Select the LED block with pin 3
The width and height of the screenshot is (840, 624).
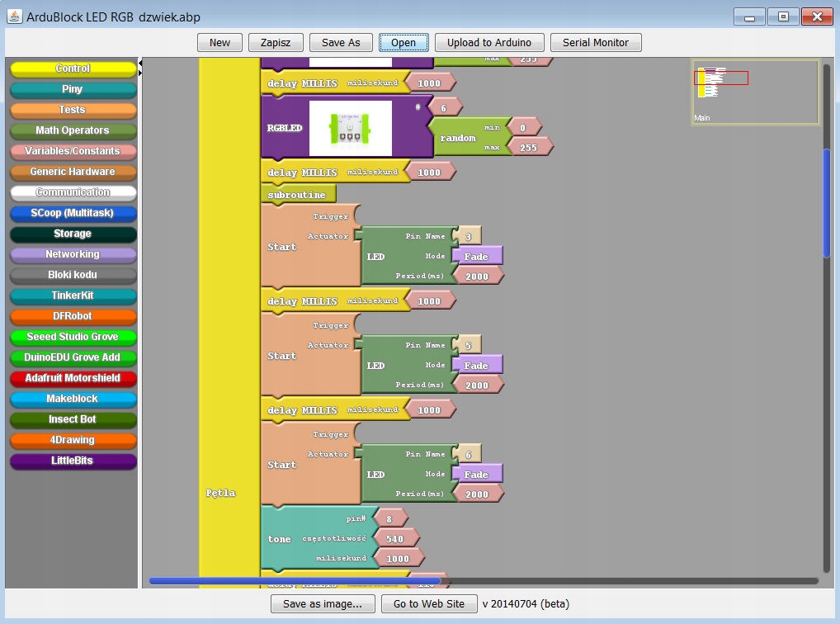tap(376, 257)
